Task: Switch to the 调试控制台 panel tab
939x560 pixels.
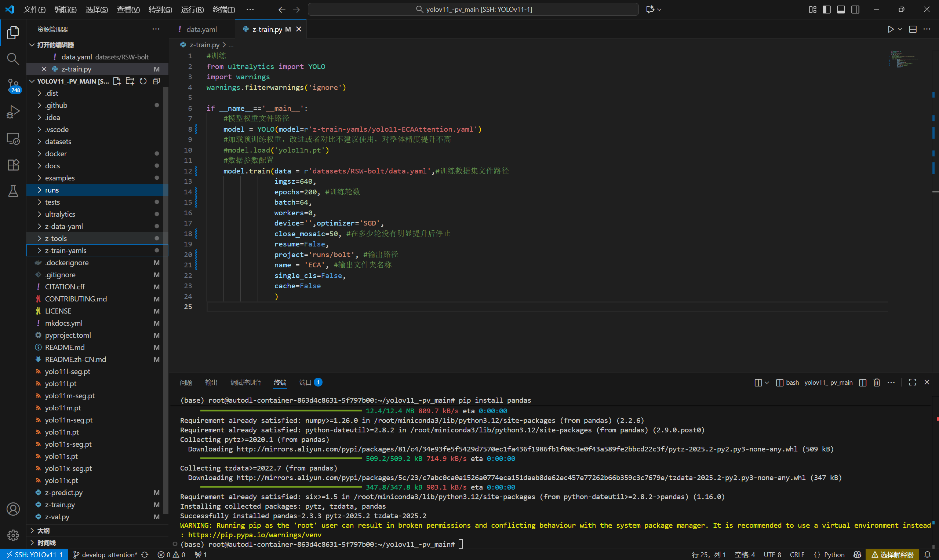Action: (x=245, y=382)
